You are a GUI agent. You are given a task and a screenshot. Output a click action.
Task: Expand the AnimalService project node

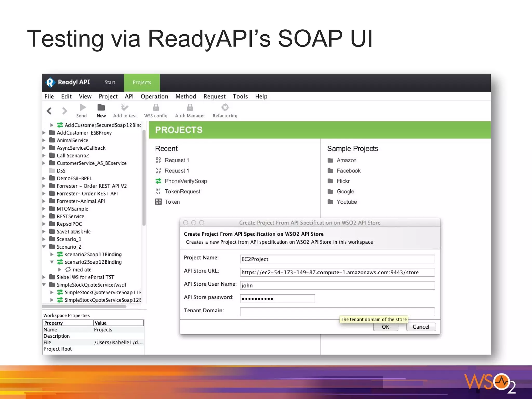pyautogui.click(x=44, y=140)
